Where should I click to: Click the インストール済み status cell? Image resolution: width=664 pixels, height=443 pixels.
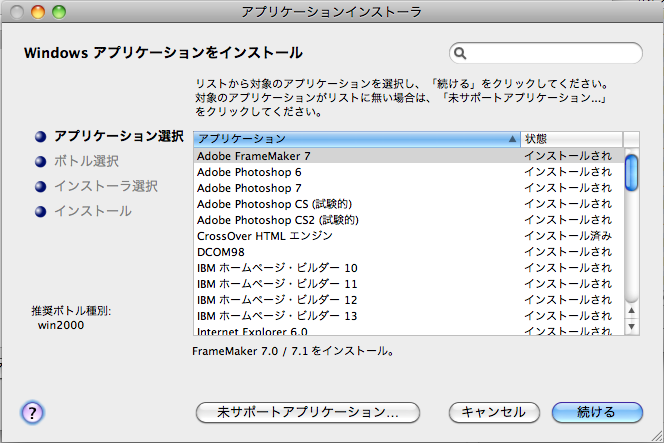[x=568, y=236]
